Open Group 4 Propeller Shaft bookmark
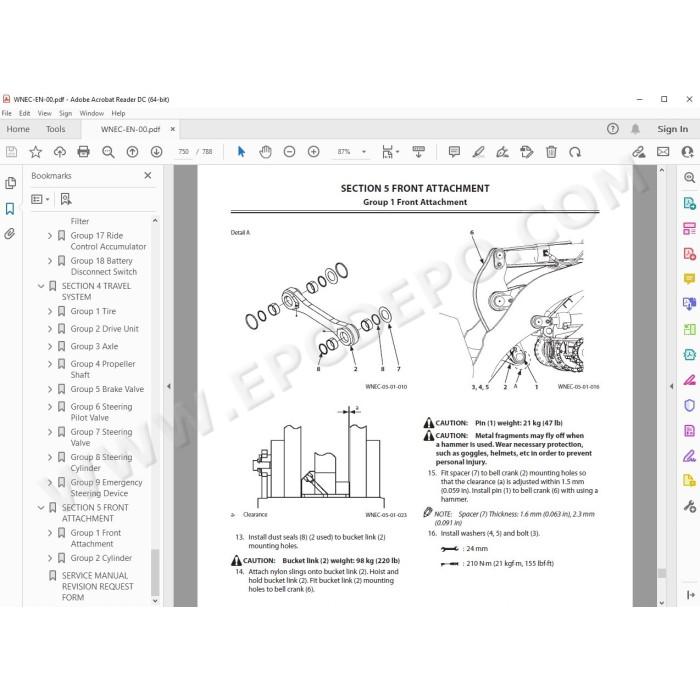The height and width of the screenshot is (700, 700). click(x=103, y=369)
